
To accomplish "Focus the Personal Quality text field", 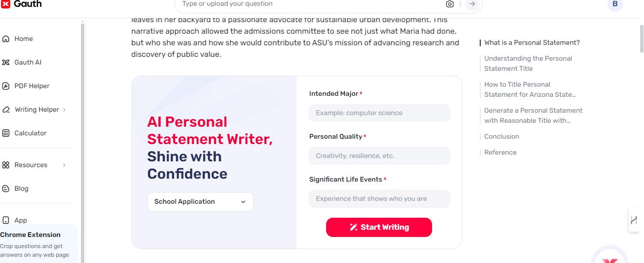I will click(379, 156).
